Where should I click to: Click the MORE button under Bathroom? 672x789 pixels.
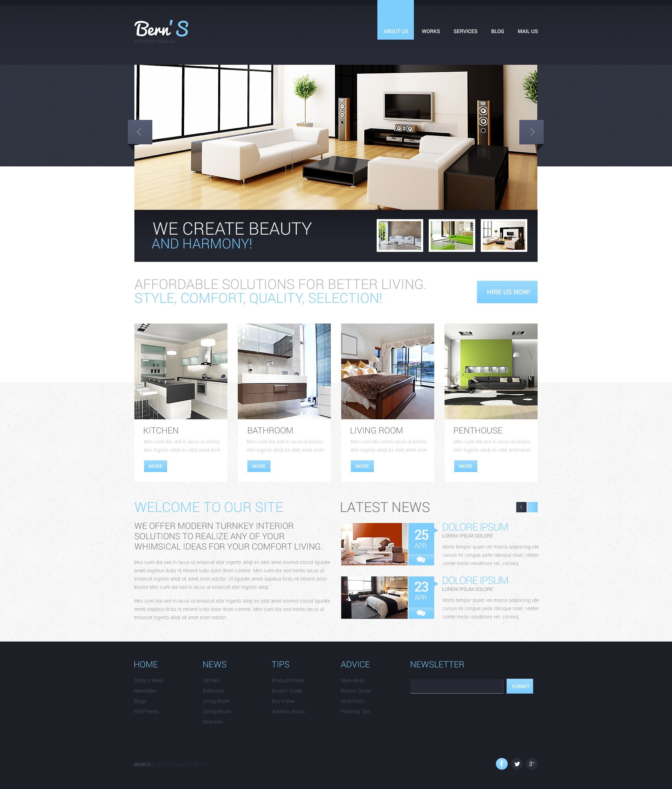pos(259,466)
